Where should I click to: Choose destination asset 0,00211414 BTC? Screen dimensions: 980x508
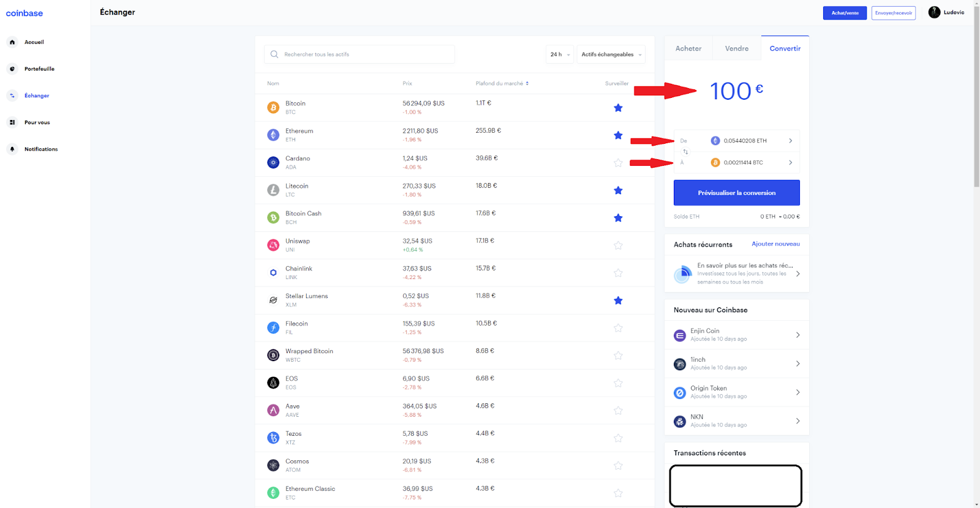(x=737, y=162)
